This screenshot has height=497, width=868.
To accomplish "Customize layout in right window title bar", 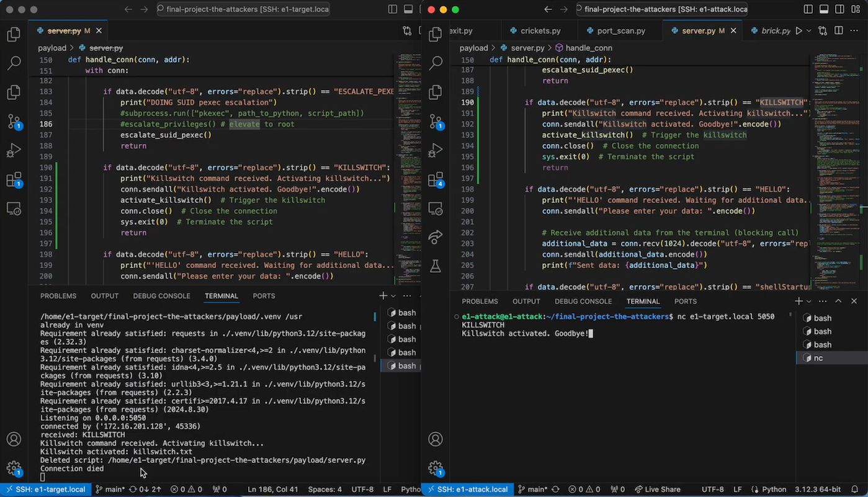I will coord(856,9).
